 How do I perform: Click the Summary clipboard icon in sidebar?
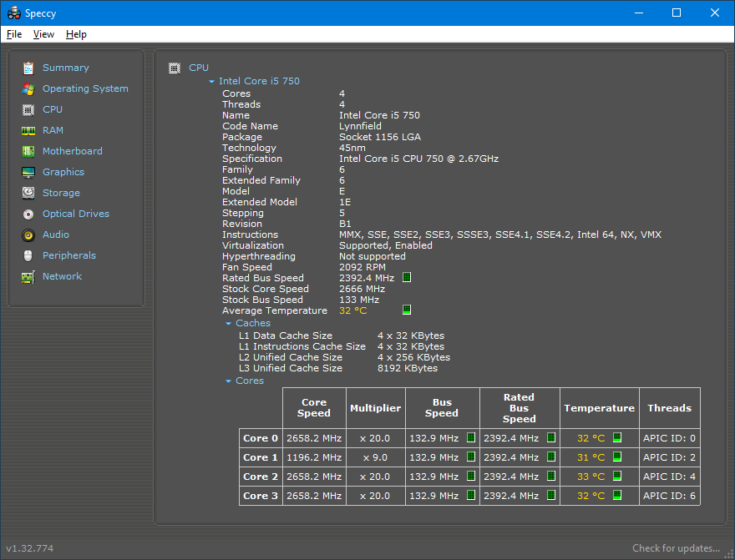tap(28, 68)
